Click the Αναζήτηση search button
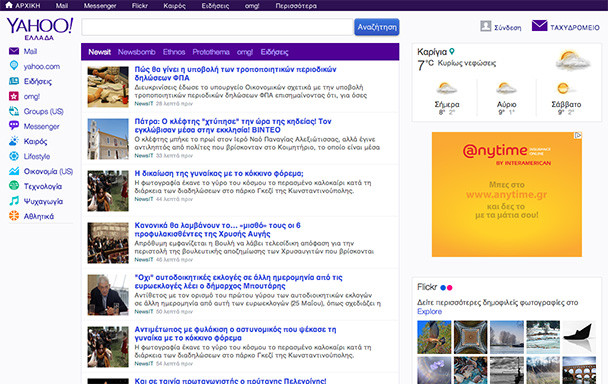608x384 pixels. click(377, 27)
